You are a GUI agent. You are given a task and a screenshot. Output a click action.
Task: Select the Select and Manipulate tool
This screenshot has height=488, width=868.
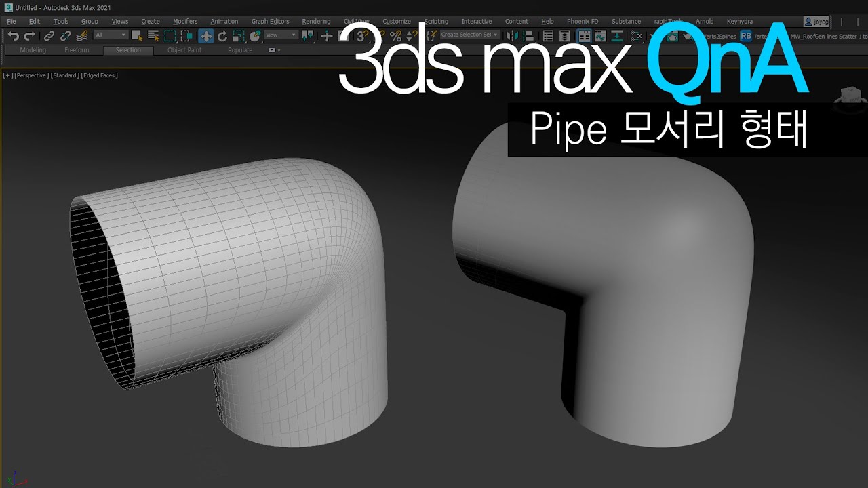click(x=326, y=36)
